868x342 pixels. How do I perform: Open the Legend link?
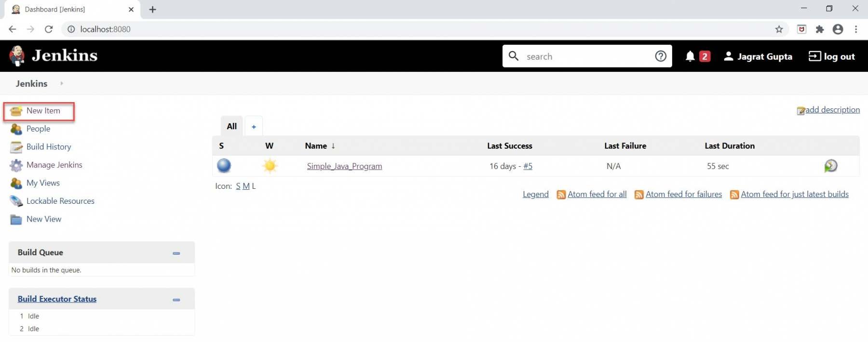coord(536,194)
